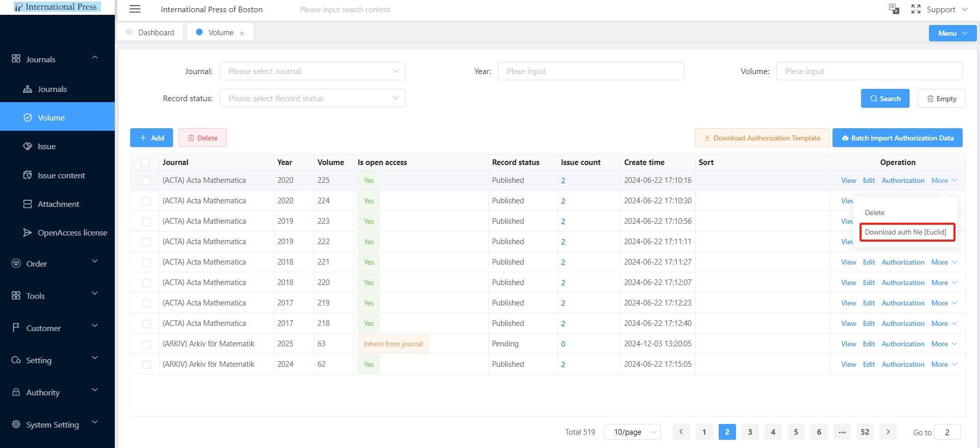Expand the System Setting sidebar group

click(57, 425)
